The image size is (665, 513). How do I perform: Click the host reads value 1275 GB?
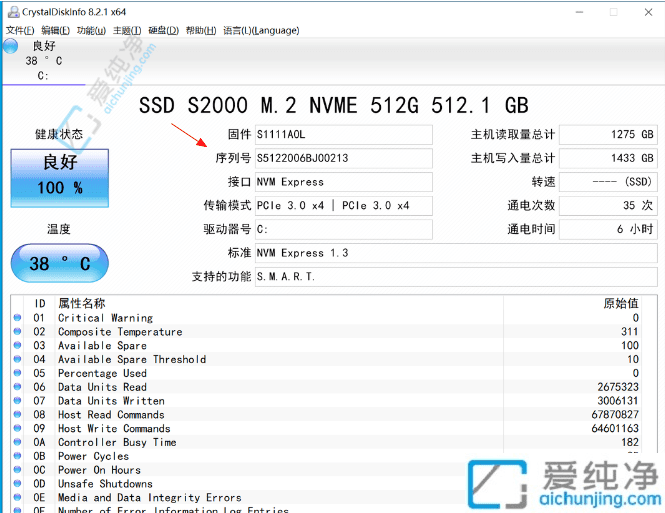(608, 135)
